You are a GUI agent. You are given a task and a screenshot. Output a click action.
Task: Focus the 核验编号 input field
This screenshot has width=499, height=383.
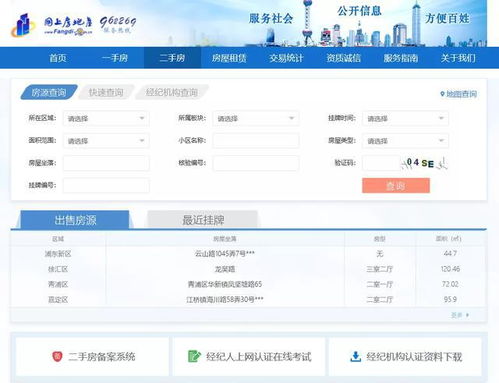point(256,163)
